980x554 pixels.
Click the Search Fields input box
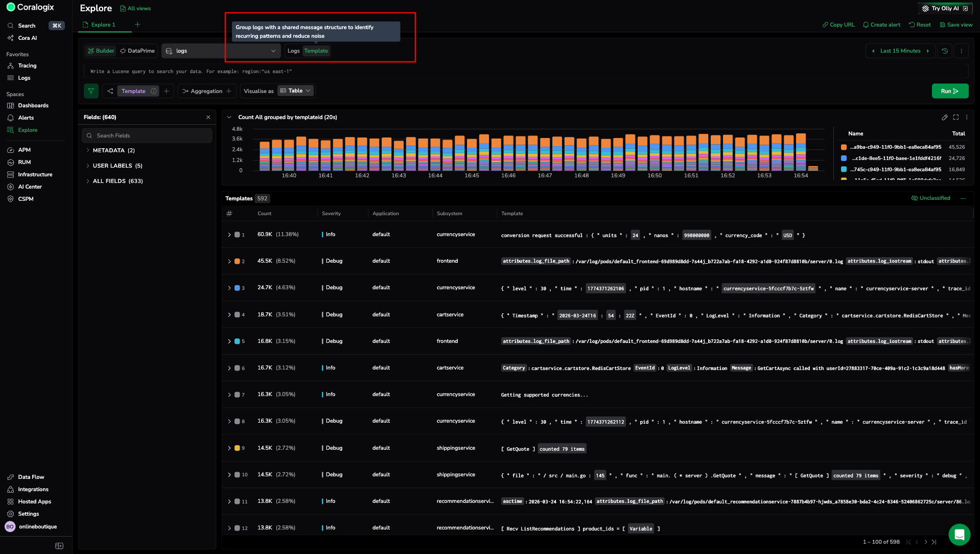coord(147,135)
